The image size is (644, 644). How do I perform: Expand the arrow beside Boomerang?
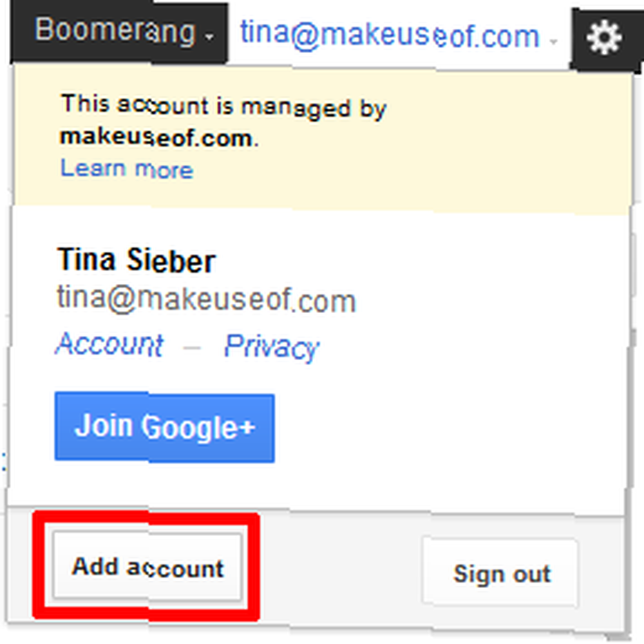pyautogui.click(x=209, y=37)
